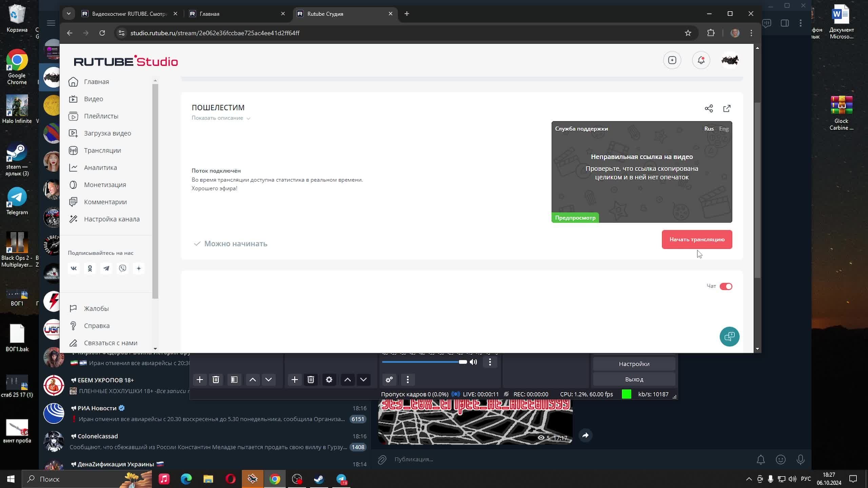Open the browser tab search dropdown arrow
868x488 pixels.
(68, 14)
